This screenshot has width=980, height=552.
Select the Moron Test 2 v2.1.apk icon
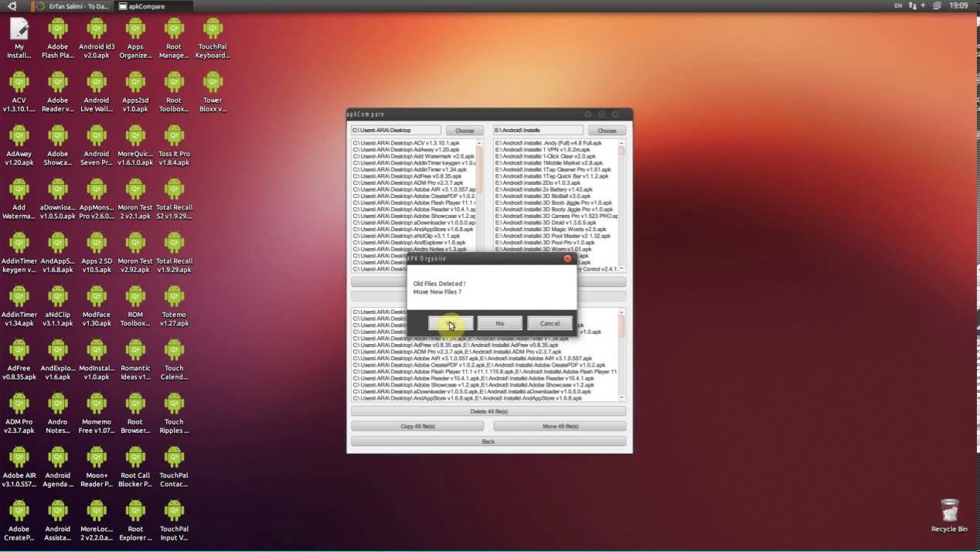135,199
